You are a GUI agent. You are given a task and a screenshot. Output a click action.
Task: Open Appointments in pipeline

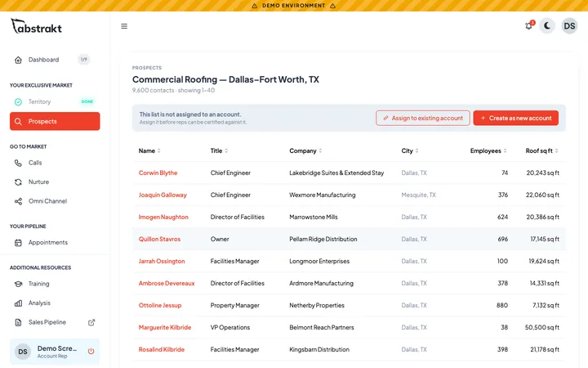[55, 243]
